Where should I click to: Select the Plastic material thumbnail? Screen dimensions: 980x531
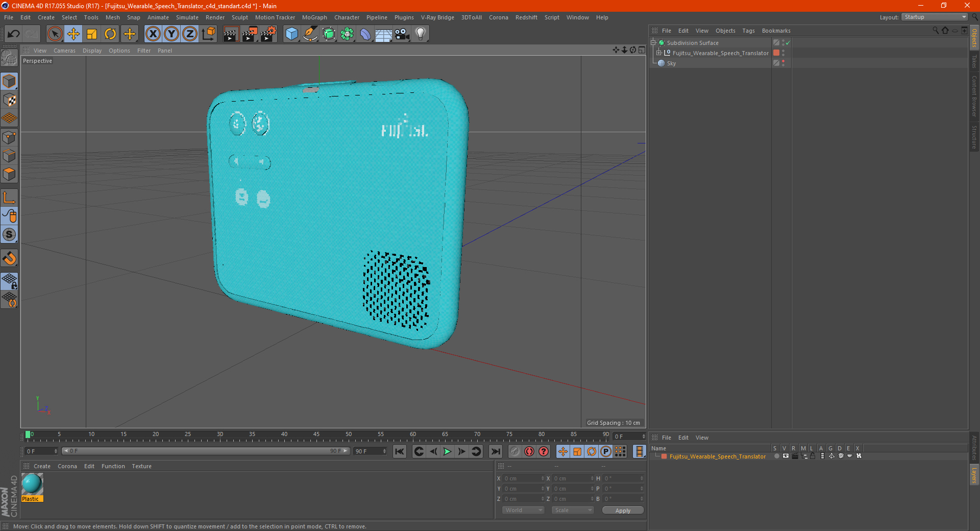point(32,484)
